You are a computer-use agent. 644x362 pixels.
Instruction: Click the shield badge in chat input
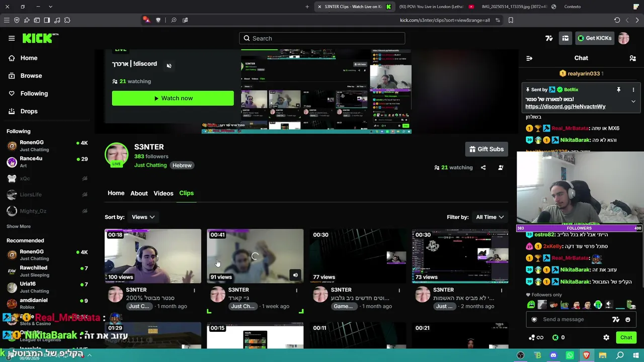534,319
